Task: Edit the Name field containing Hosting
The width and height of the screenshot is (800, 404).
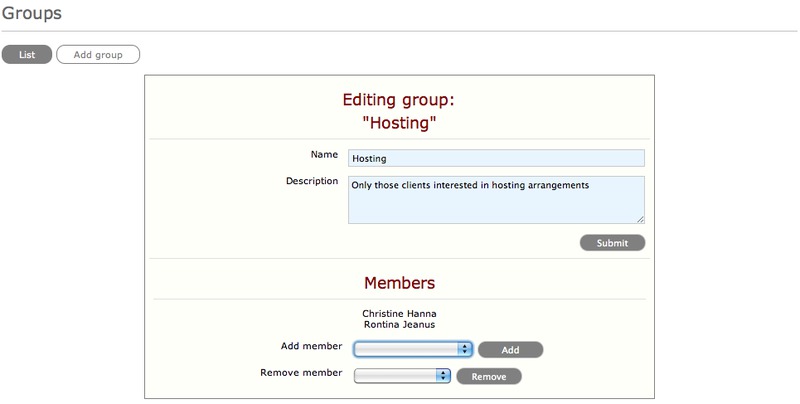Action: point(496,158)
